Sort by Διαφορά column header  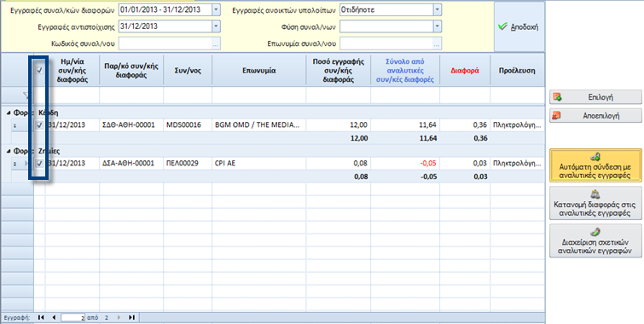point(465,71)
